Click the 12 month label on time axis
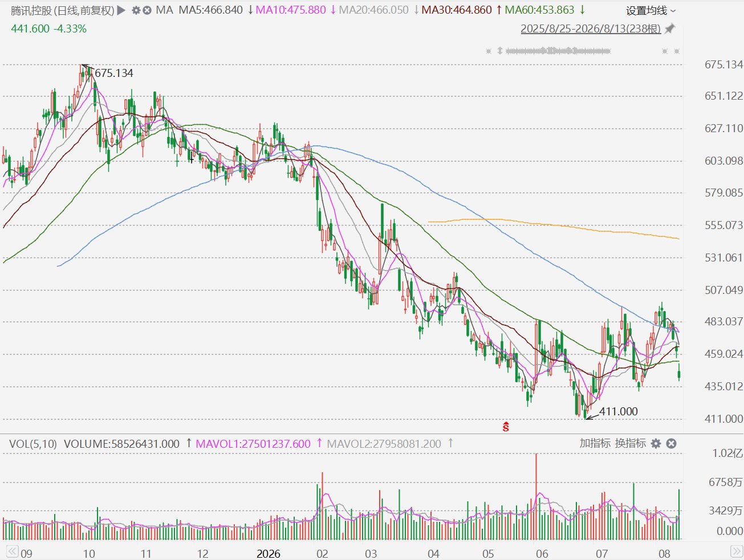Viewport: 744px width, 560px height. (202, 554)
